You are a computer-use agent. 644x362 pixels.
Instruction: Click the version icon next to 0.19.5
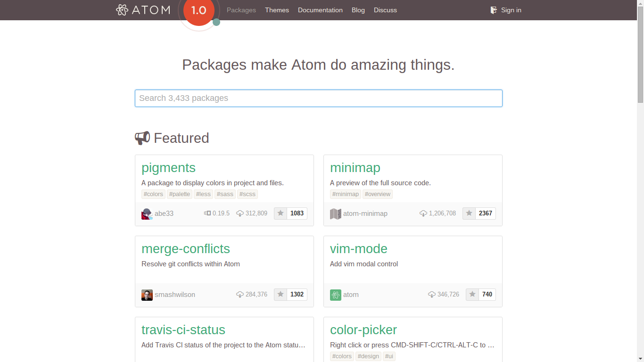207,214
